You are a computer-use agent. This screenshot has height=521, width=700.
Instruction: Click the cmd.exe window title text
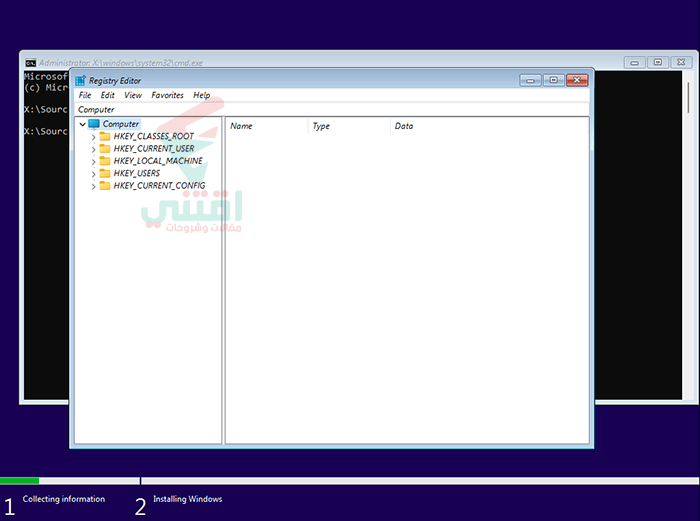pos(121,63)
